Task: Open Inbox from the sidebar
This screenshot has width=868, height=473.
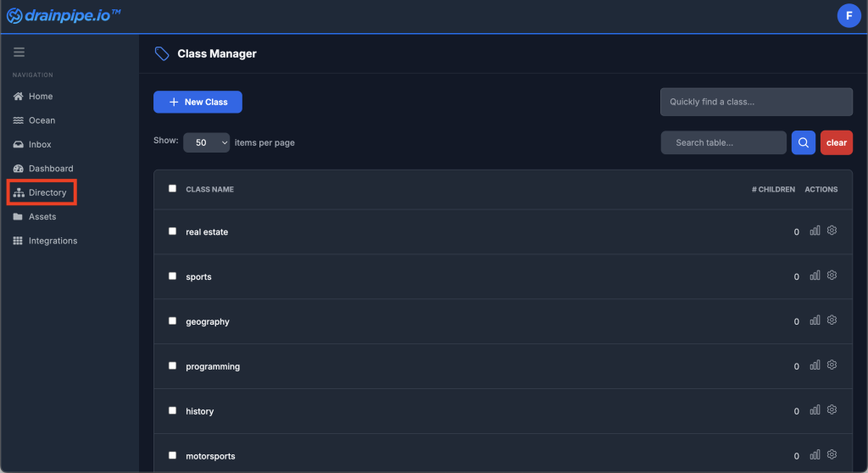Action: [x=39, y=144]
